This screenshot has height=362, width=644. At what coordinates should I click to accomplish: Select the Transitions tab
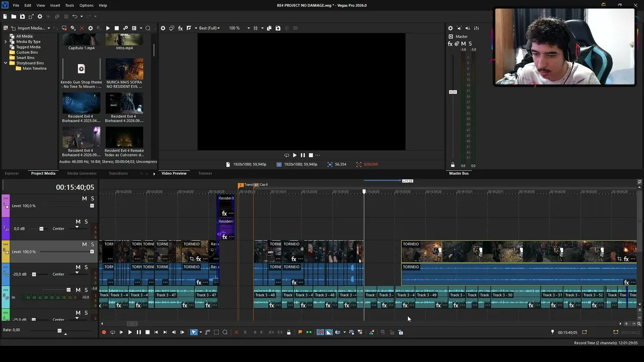tap(118, 173)
